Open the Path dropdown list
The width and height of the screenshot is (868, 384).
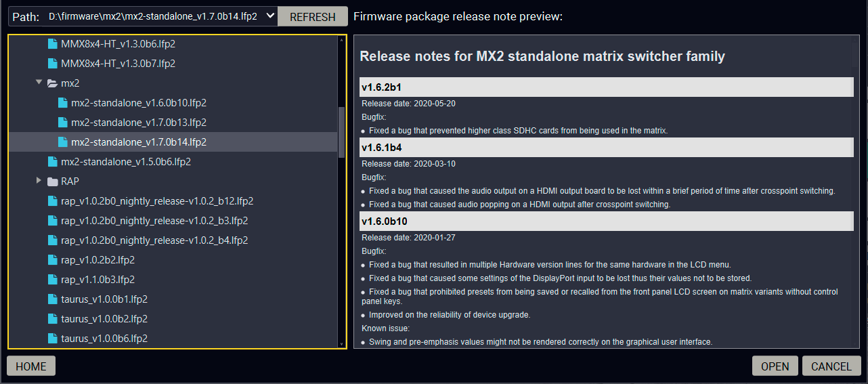tap(270, 16)
